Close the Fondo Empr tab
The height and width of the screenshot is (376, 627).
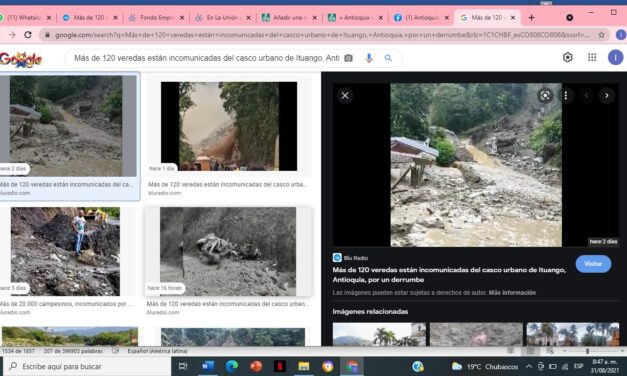point(182,18)
